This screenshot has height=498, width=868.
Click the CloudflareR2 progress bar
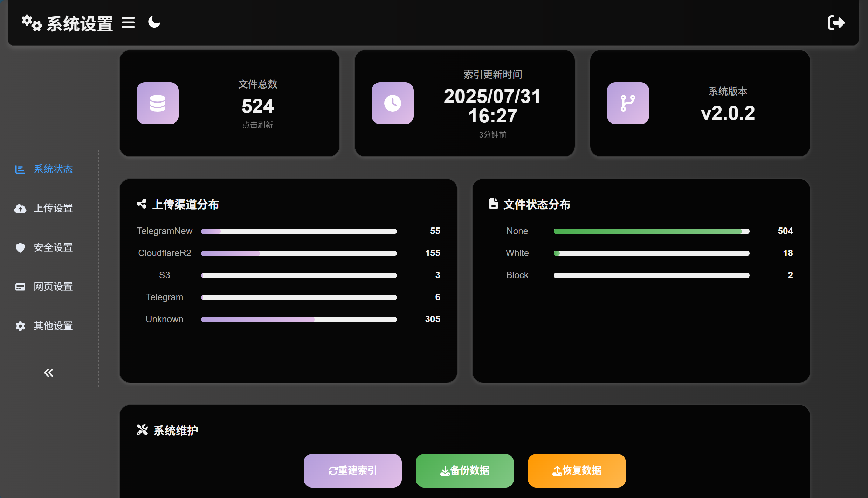click(x=298, y=253)
